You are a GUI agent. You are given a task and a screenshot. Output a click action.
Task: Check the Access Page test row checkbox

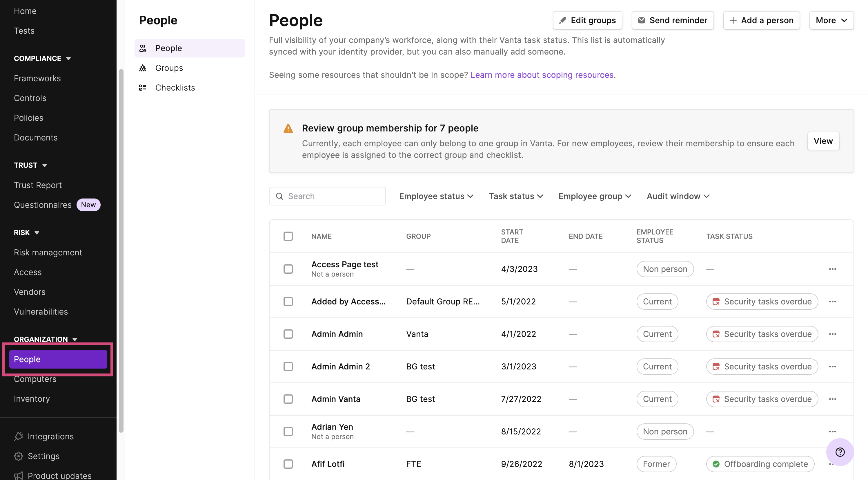(288, 269)
